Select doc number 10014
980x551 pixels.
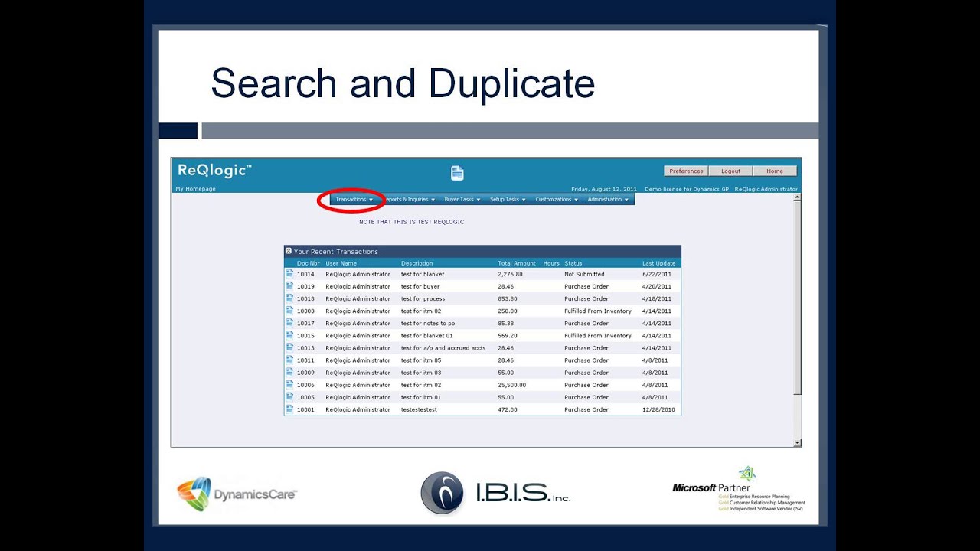305,274
